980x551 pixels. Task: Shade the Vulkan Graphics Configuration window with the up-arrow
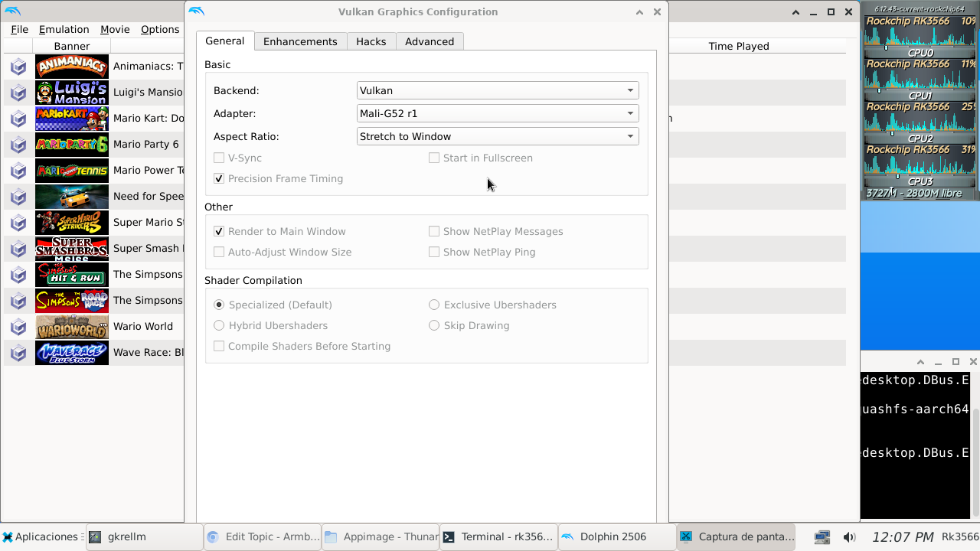639,11
